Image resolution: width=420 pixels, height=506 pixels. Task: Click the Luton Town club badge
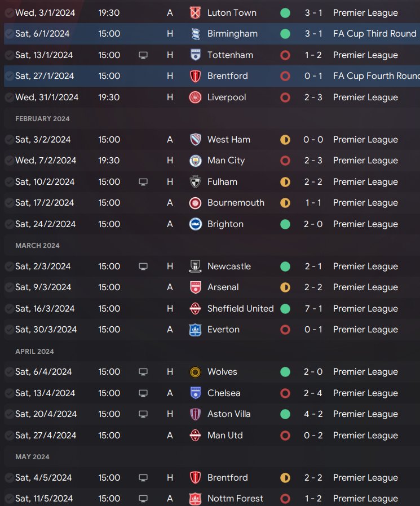coord(195,12)
